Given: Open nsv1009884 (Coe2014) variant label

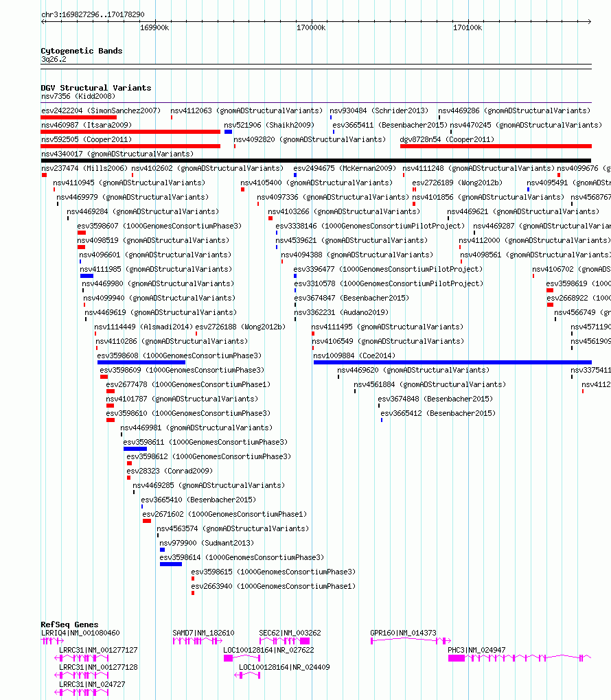Looking at the screenshot, I should coord(354,355).
